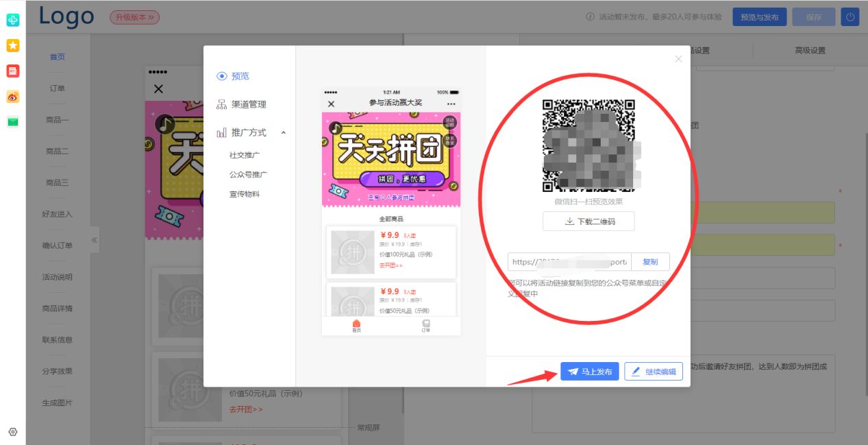Click the activity link URL field
The image size is (868, 445).
tap(569, 262)
